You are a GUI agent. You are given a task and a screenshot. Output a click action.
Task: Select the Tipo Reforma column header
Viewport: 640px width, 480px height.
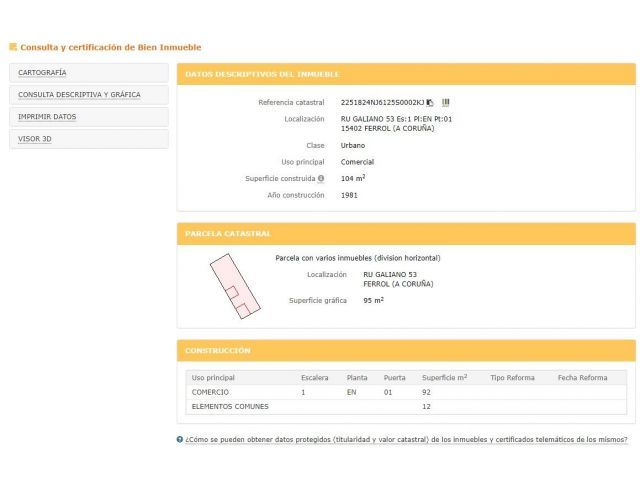pyautogui.click(x=512, y=378)
